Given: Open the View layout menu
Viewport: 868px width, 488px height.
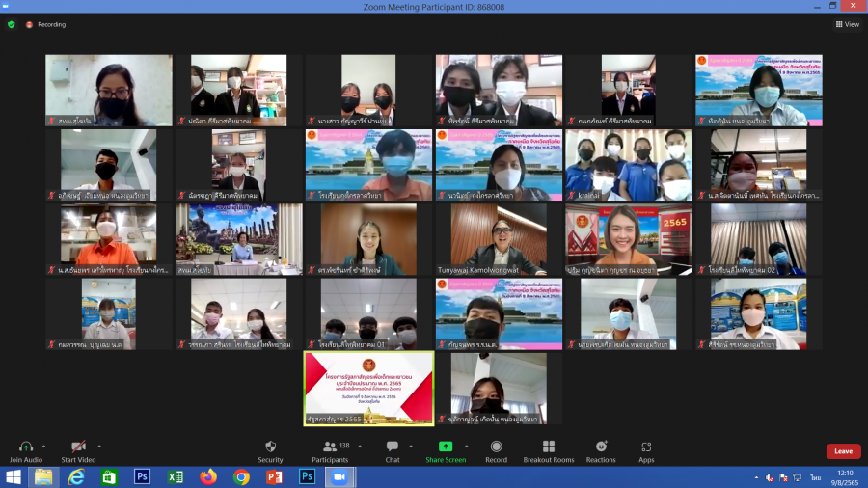Looking at the screenshot, I should point(847,24).
